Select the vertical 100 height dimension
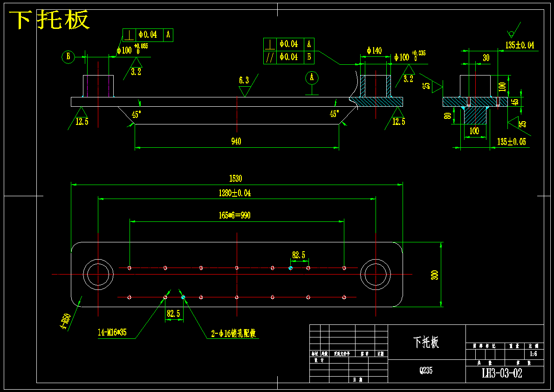554x392 pixels. [502, 87]
